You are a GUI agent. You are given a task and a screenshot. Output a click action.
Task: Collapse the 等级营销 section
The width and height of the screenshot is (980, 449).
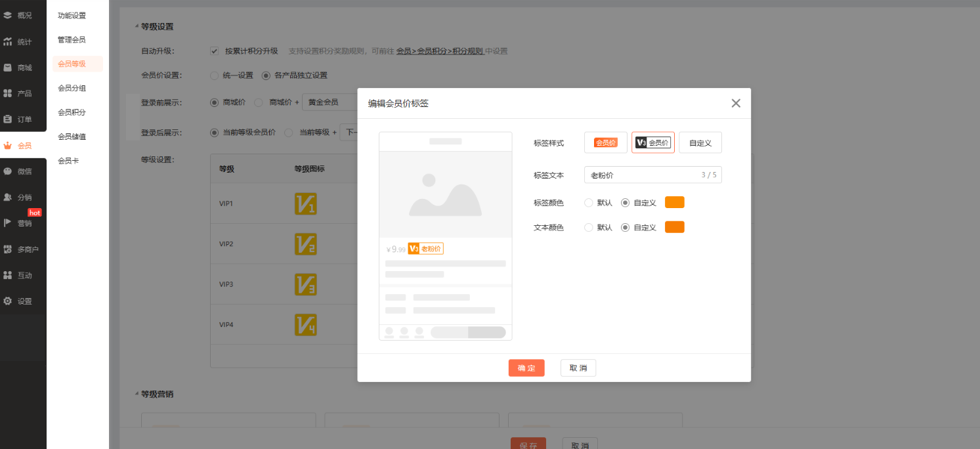pyautogui.click(x=137, y=394)
